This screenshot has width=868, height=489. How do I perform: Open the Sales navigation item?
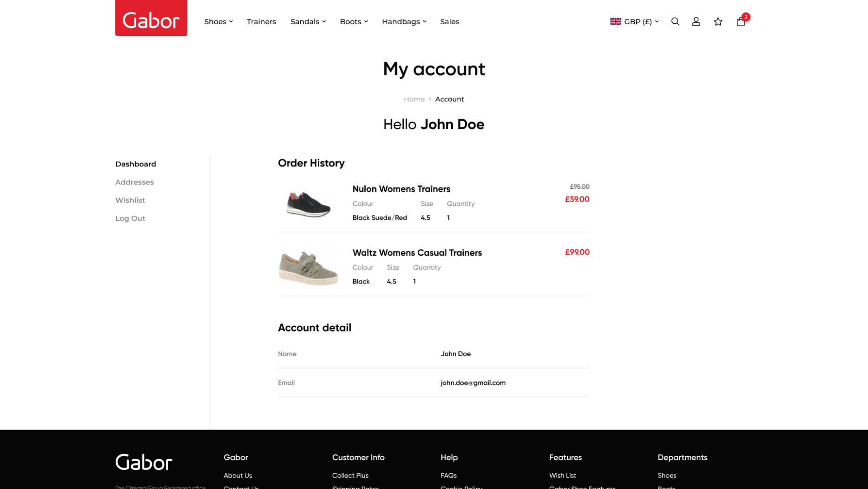click(449, 21)
